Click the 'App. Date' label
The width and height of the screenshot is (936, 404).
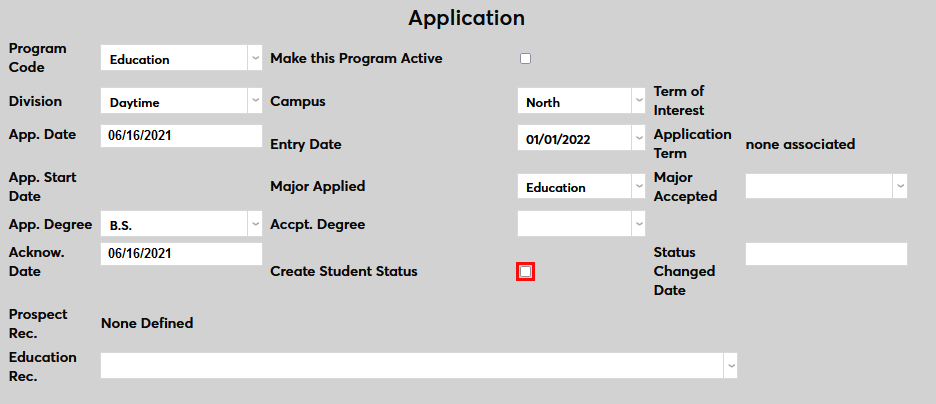[42, 134]
